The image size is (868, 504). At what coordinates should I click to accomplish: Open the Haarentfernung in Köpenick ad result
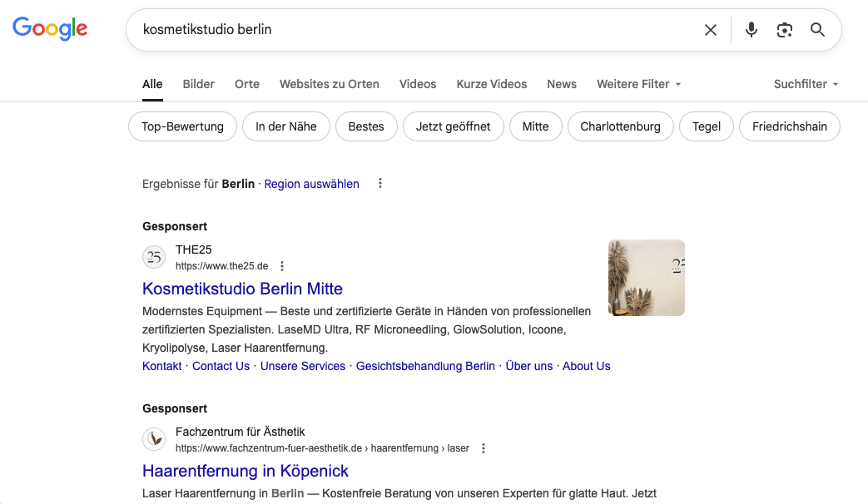246,471
